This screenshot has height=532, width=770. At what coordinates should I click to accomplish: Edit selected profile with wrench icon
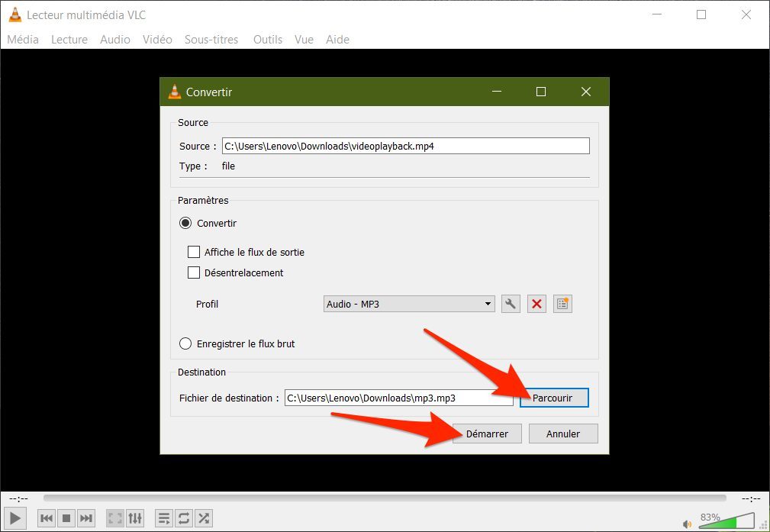(511, 304)
